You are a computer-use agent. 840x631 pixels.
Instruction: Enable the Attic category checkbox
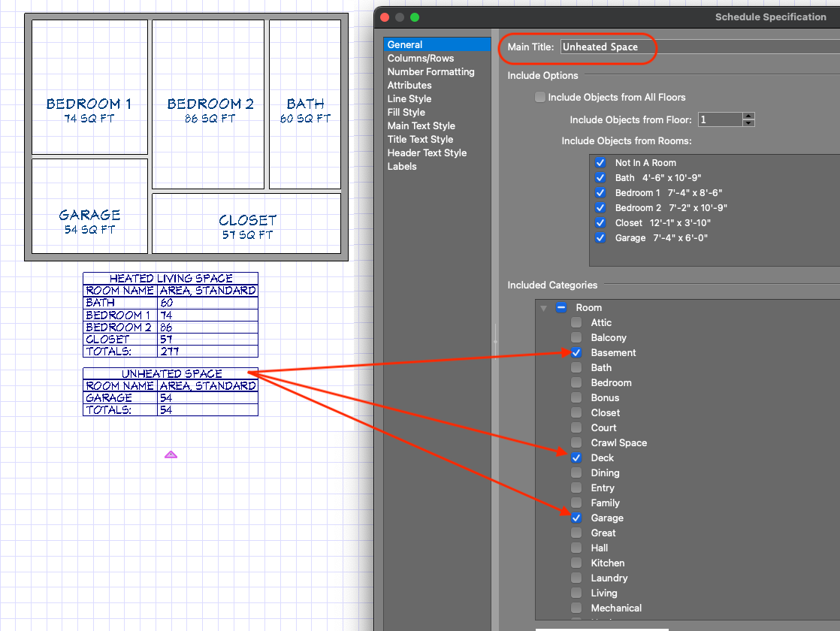click(x=576, y=322)
